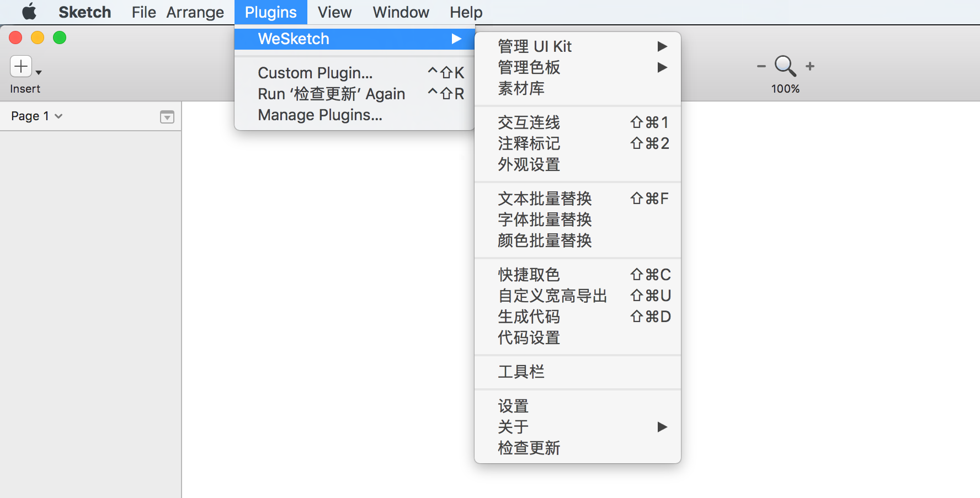This screenshot has width=980, height=498.
Task: Open the Page 1 dropdown
Action: (x=36, y=116)
